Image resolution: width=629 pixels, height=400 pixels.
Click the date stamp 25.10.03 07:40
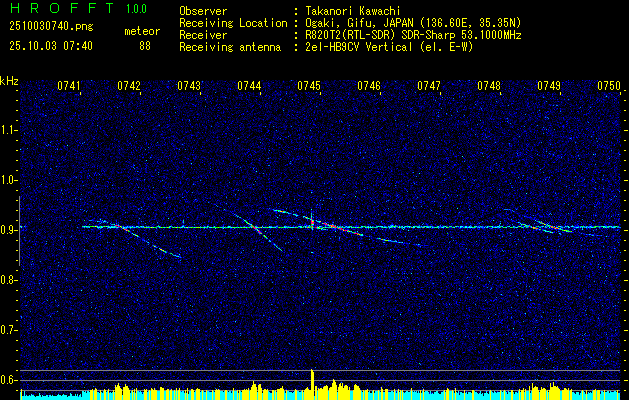tap(51, 46)
